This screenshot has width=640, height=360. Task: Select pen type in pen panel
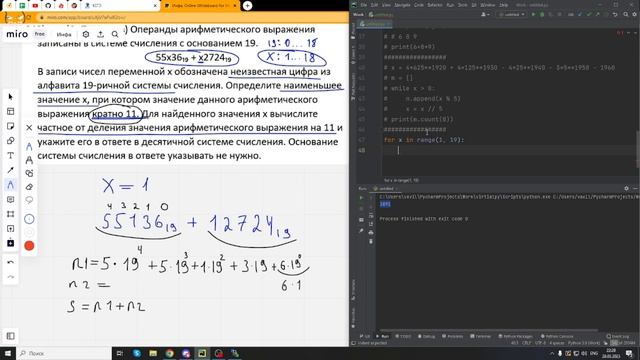(x=29, y=147)
